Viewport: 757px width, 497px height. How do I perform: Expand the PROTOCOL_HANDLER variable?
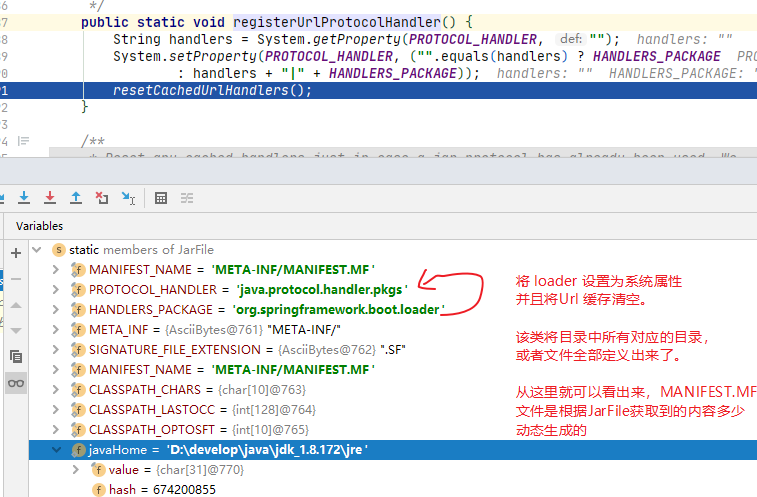point(56,290)
